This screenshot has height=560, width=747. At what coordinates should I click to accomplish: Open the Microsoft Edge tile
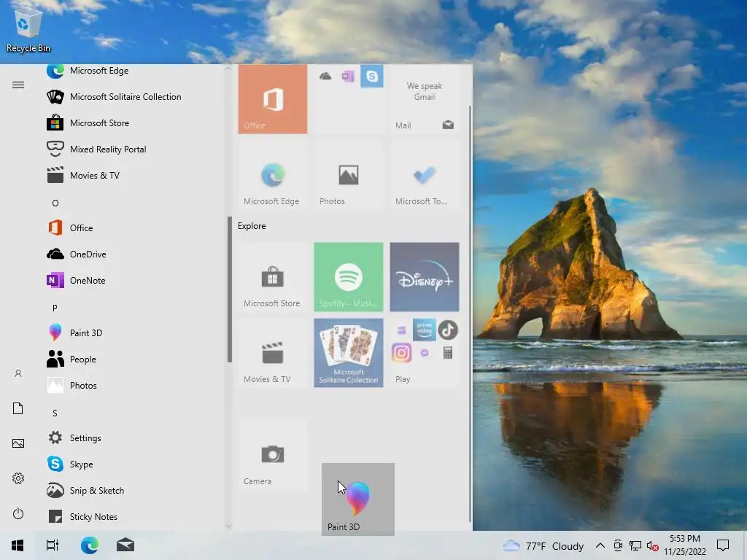[273, 175]
